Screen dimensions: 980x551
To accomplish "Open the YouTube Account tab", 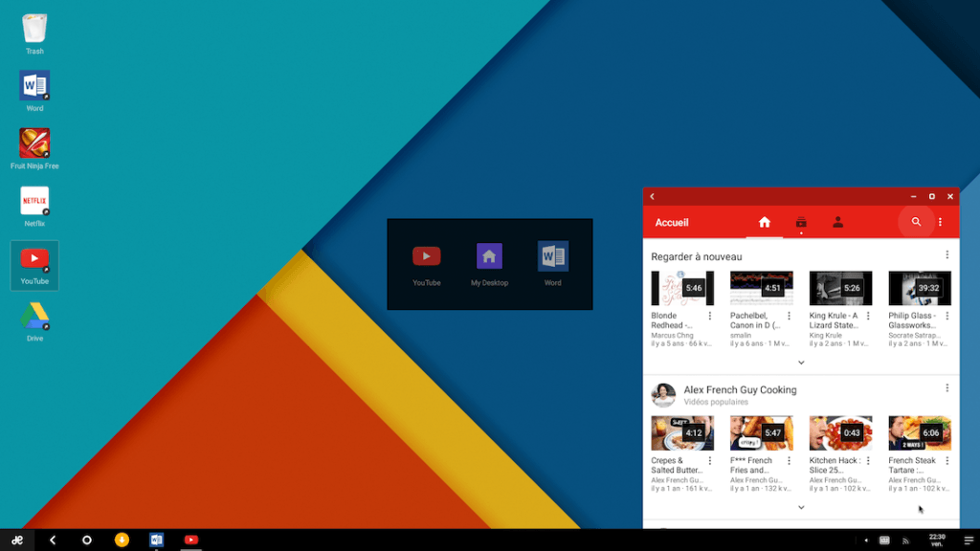I will 837,222.
